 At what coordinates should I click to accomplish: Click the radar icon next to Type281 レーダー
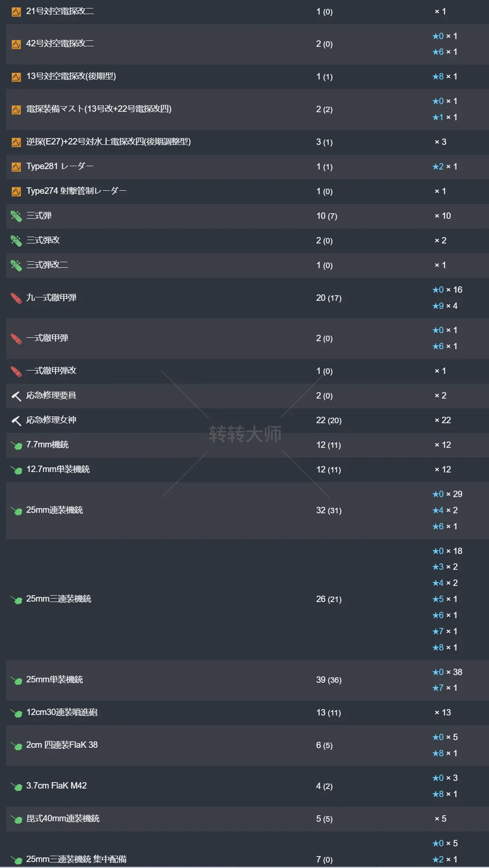[16, 167]
